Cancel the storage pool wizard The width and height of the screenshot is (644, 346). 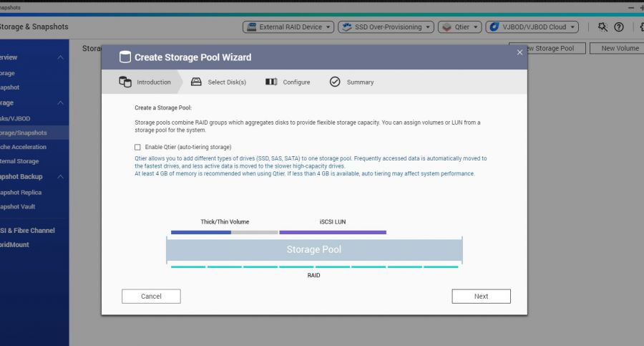pyautogui.click(x=151, y=296)
